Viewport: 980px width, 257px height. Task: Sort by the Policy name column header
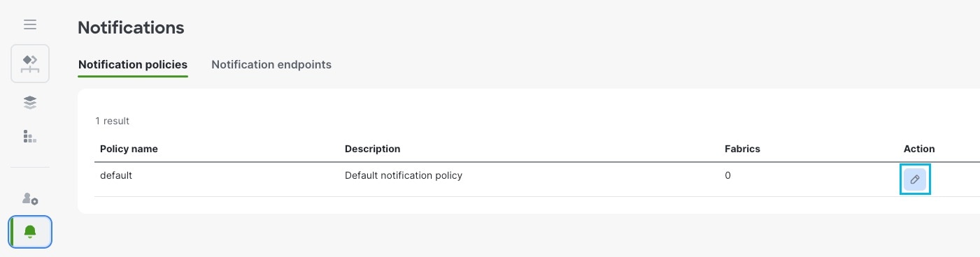(x=129, y=149)
